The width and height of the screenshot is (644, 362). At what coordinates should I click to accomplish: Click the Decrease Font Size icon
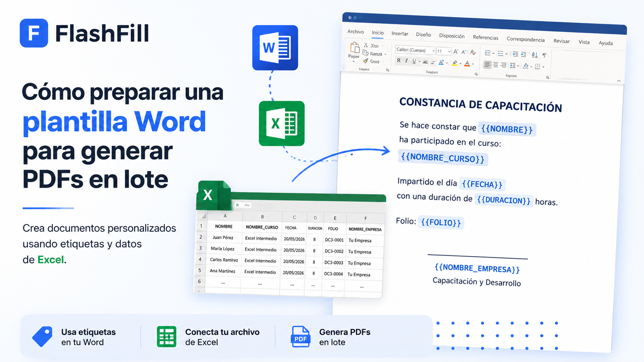464,52
